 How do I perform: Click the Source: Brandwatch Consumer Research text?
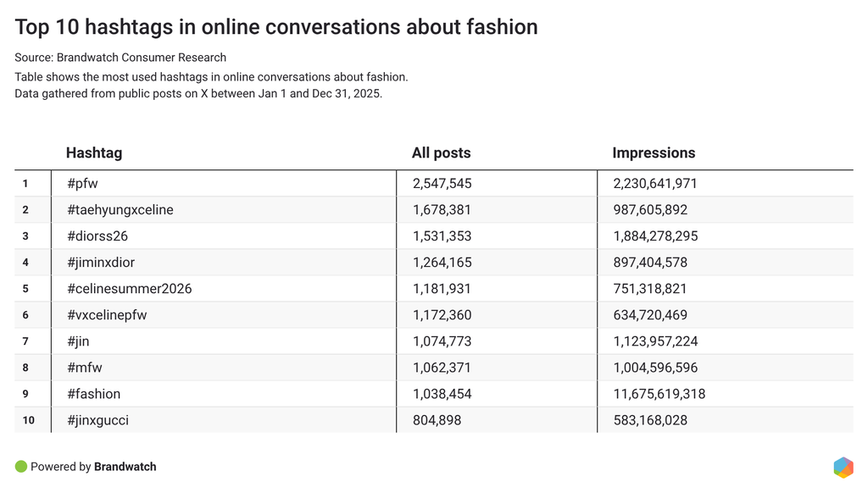pyautogui.click(x=120, y=58)
